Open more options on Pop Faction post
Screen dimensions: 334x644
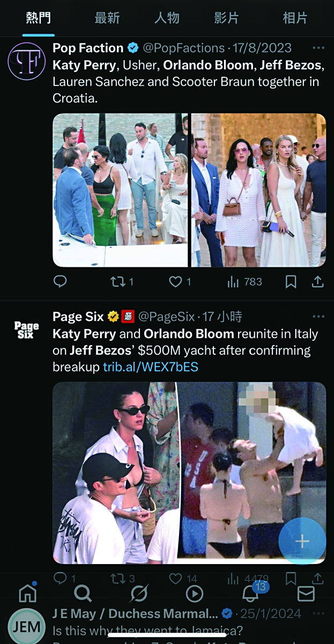coord(318,48)
